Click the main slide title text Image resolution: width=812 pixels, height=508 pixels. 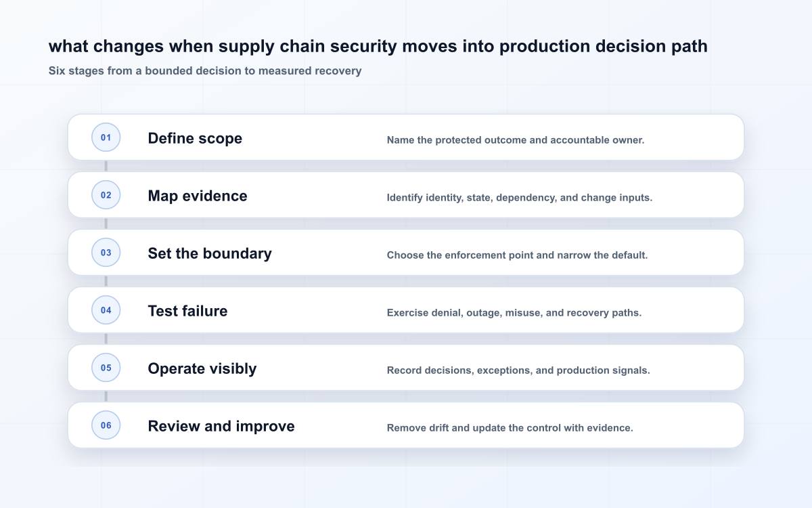378,46
